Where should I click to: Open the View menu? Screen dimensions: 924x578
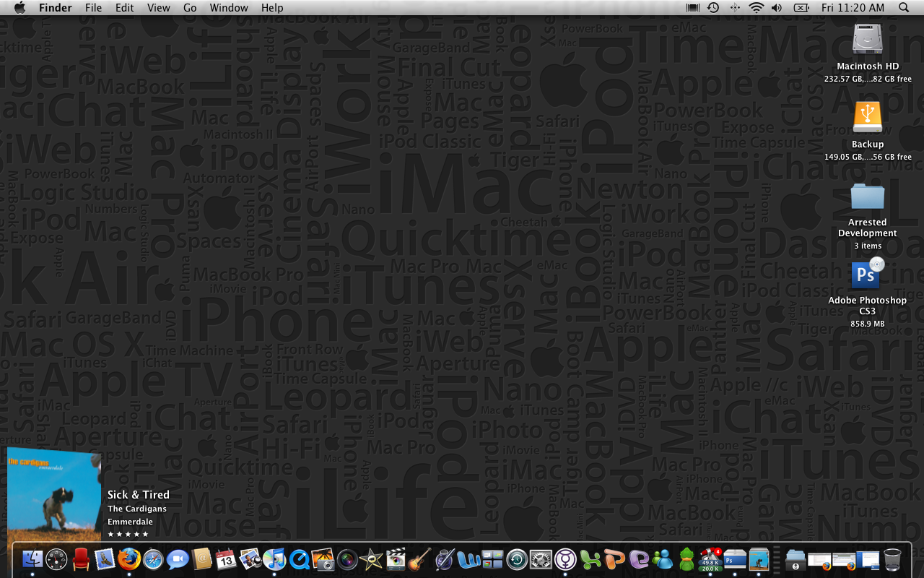[x=159, y=7]
